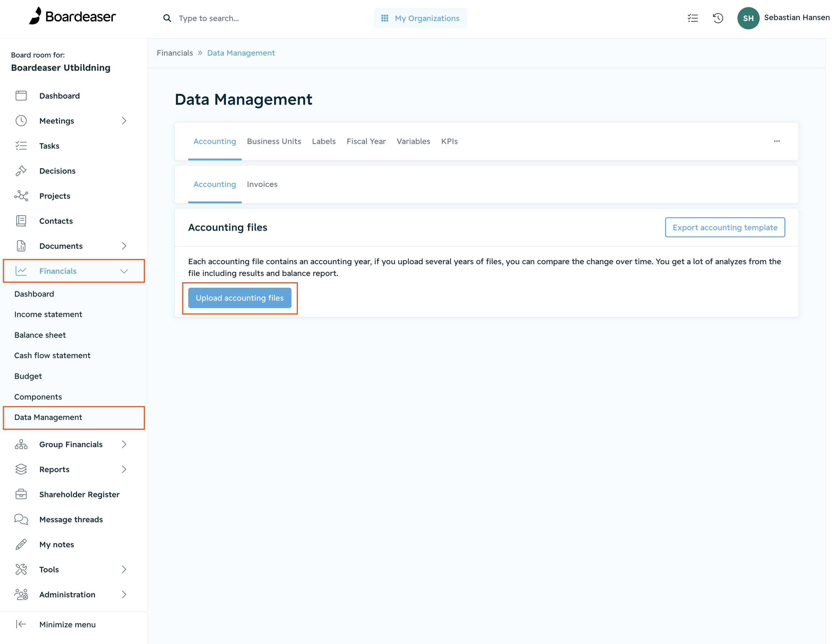The image size is (832, 644).
Task: Click Upload accounting files button
Action: [240, 298]
